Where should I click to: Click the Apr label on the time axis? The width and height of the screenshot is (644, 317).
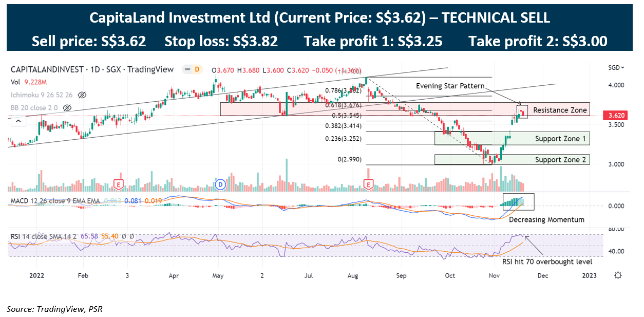[174, 275]
